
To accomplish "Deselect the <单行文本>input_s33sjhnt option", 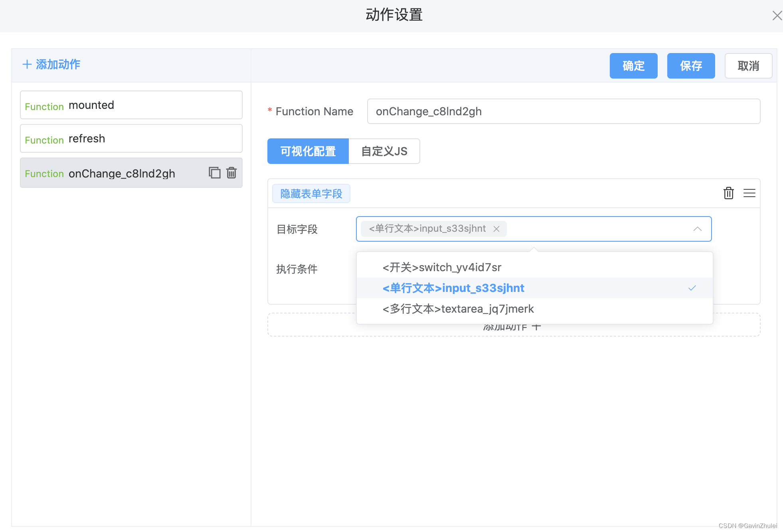I will click(453, 288).
